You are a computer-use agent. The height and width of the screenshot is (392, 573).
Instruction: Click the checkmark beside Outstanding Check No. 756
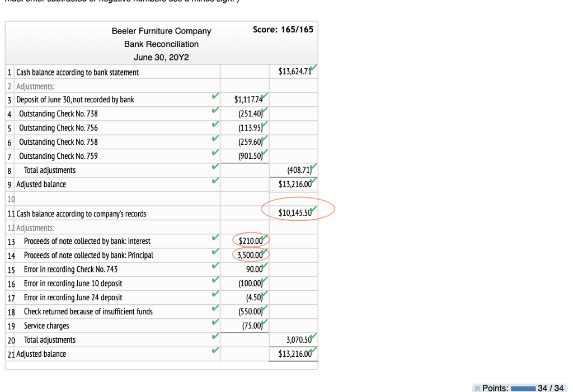pyautogui.click(x=215, y=125)
